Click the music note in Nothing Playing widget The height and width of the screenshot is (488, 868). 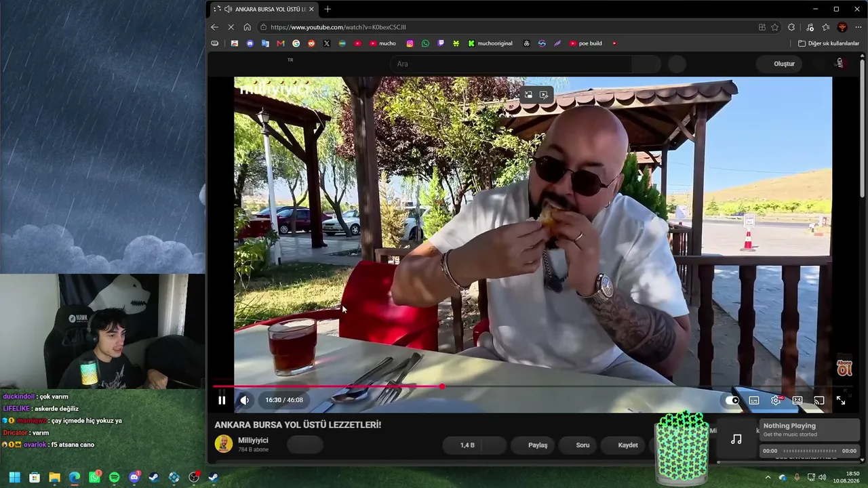(736, 439)
